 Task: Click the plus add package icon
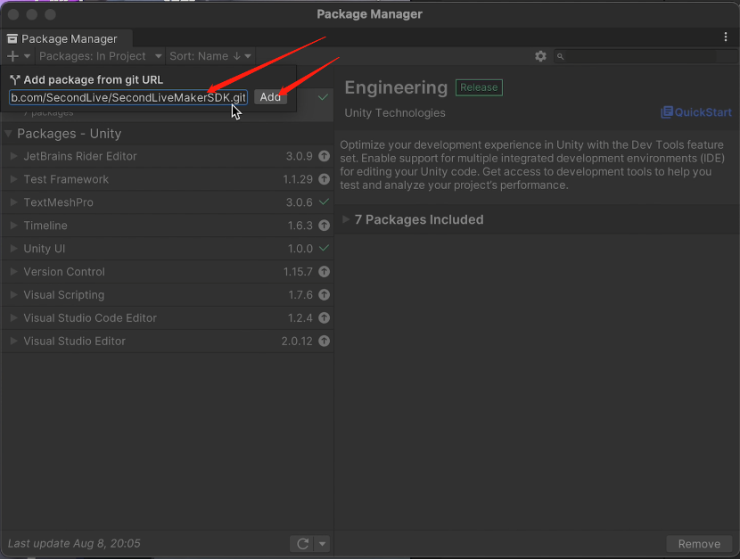click(x=13, y=56)
